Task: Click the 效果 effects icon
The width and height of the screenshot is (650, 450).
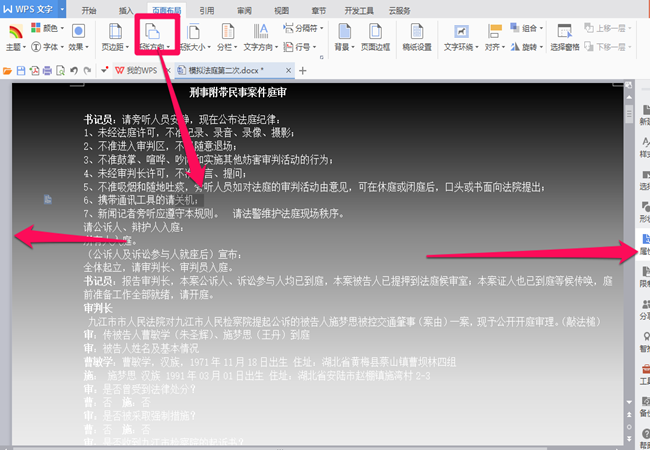Action: [x=78, y=31]
